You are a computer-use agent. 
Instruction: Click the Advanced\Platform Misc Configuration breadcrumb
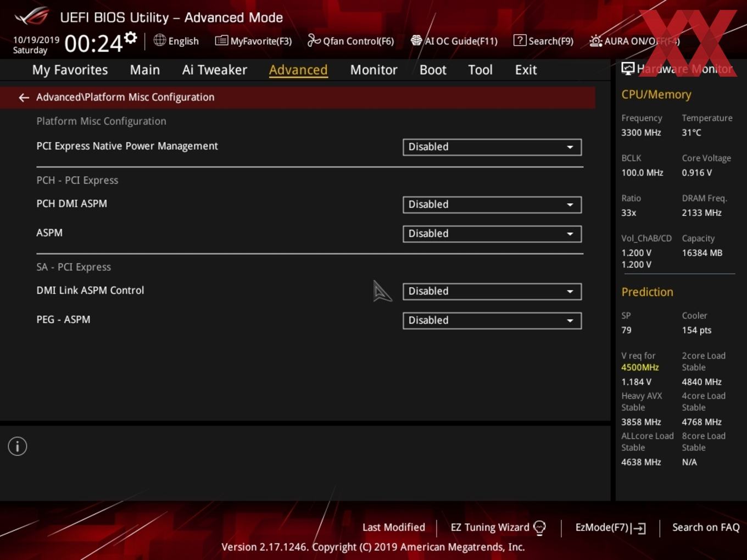[125, 97]
